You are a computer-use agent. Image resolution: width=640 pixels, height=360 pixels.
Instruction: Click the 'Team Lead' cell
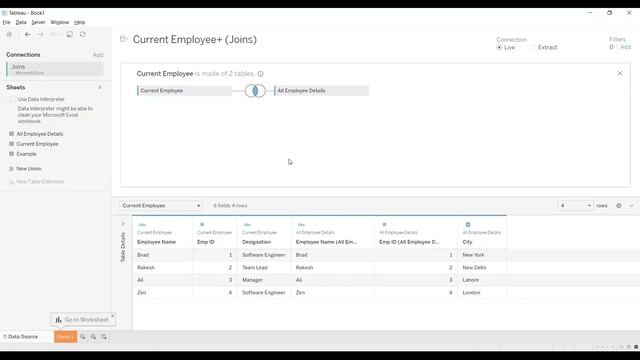[x=255, y=268]
